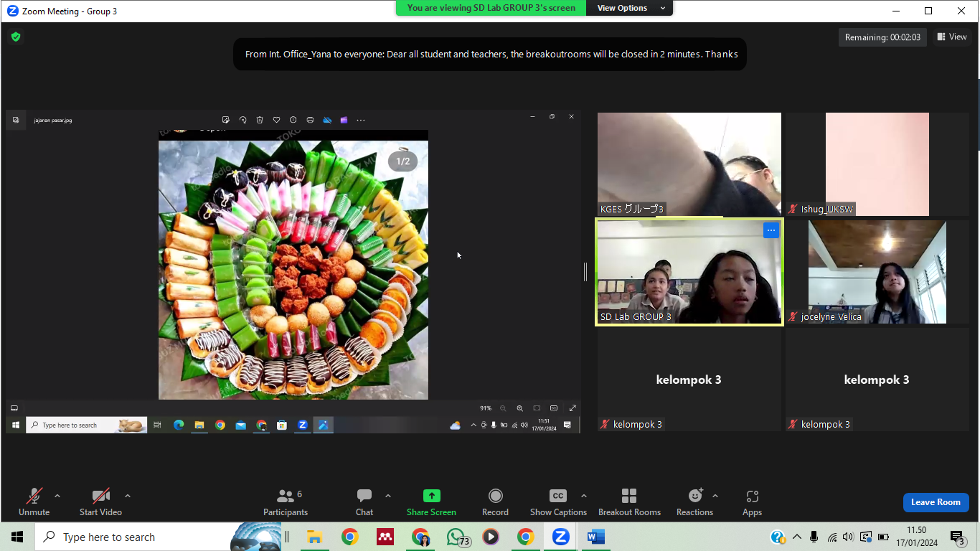
Task: Start recording with the Record icon
Action: (x=495, y=496)
